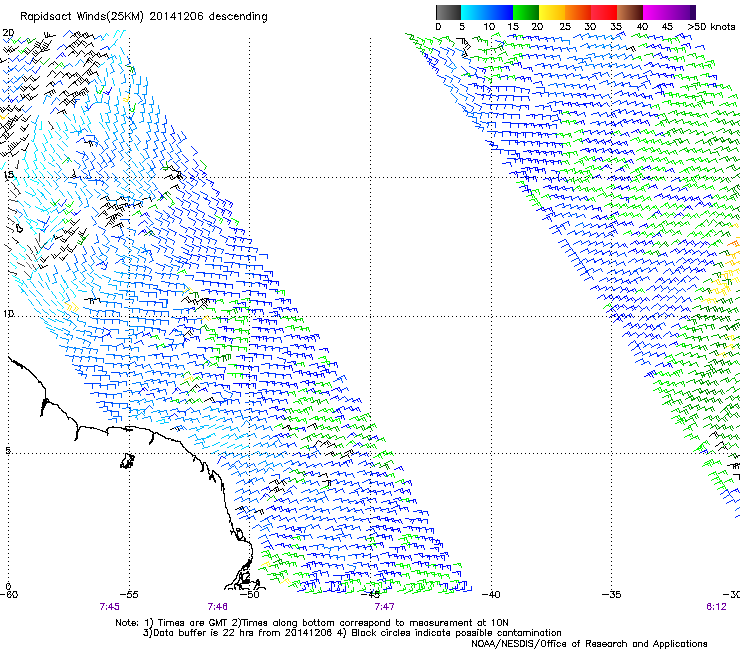Click the brown 35-40 knots legend segment
The width and height of the screenshot is (740, 650).
(x=630, y=12)
